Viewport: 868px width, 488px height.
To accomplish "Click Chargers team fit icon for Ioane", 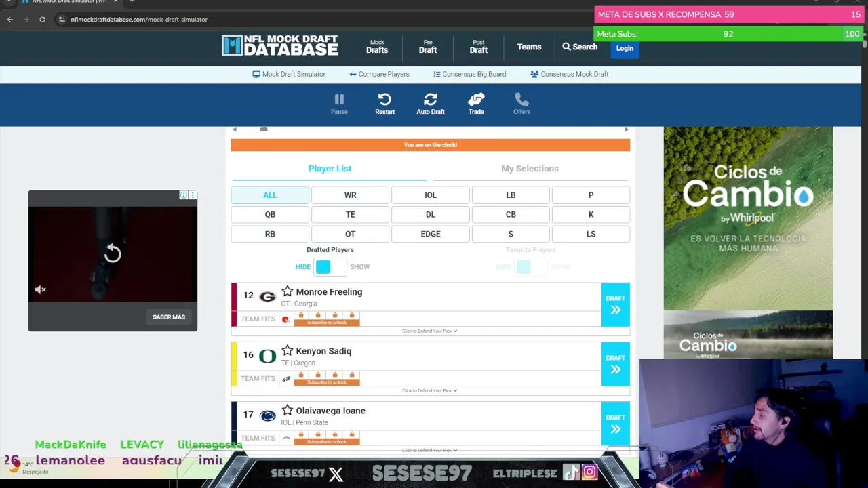I will pyautogui.click(x=285, y=439).
